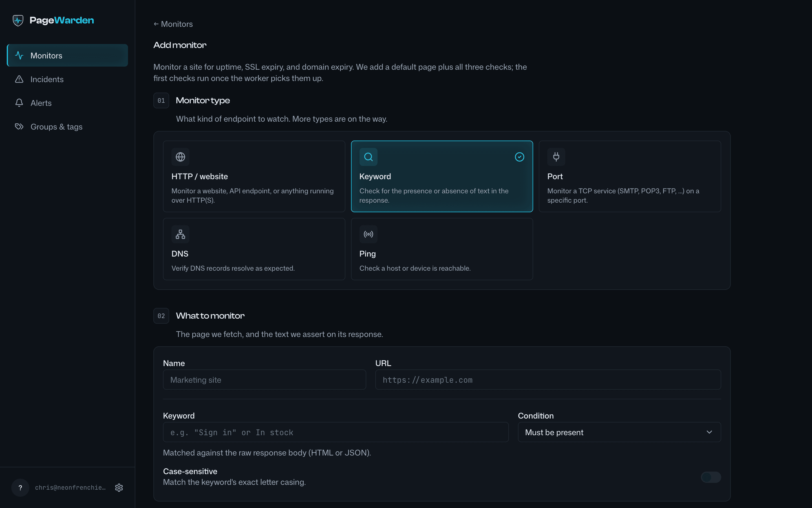Click text The page we fetch, and the text we assert
The width and height of the screenshot is (812, 508).
click(279, 334)
